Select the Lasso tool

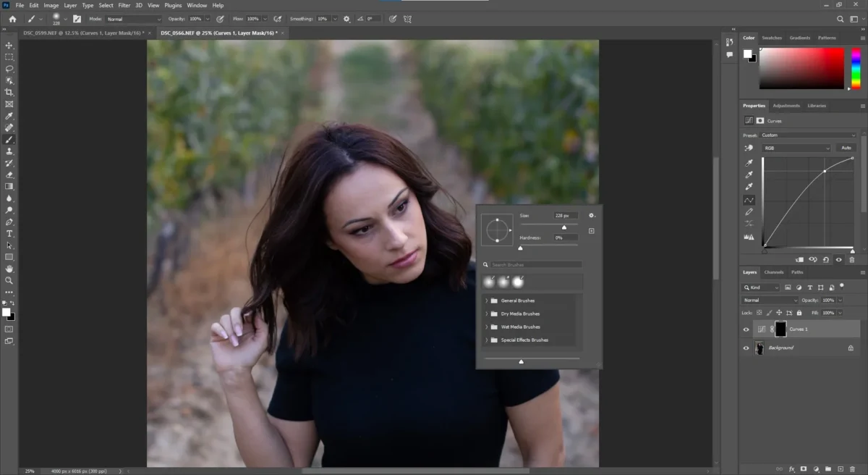click(9, 69)
